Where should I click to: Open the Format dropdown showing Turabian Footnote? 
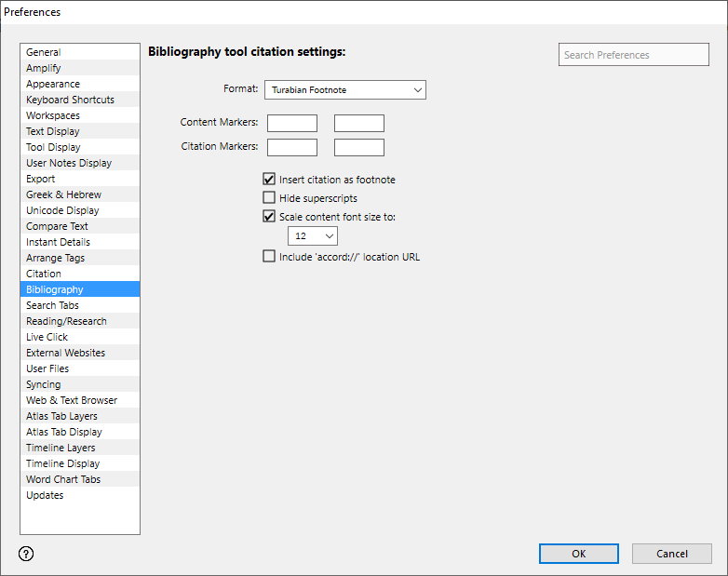pyautogui.click(x=345, y=90)
